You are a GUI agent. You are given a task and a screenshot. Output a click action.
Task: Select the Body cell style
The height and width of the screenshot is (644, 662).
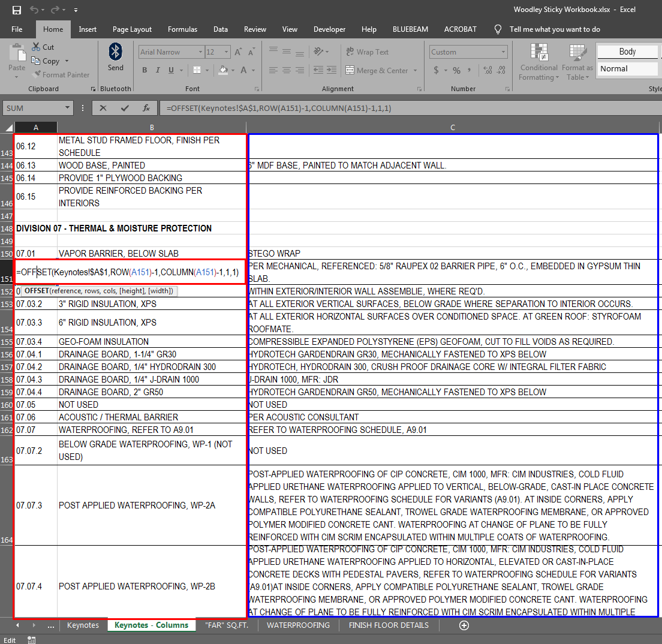click(627, 52)
